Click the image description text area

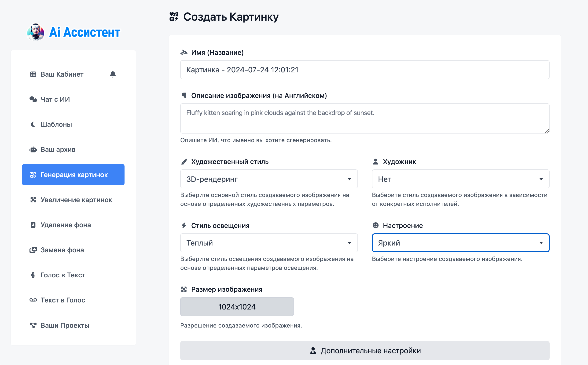[x=365, y=118]
